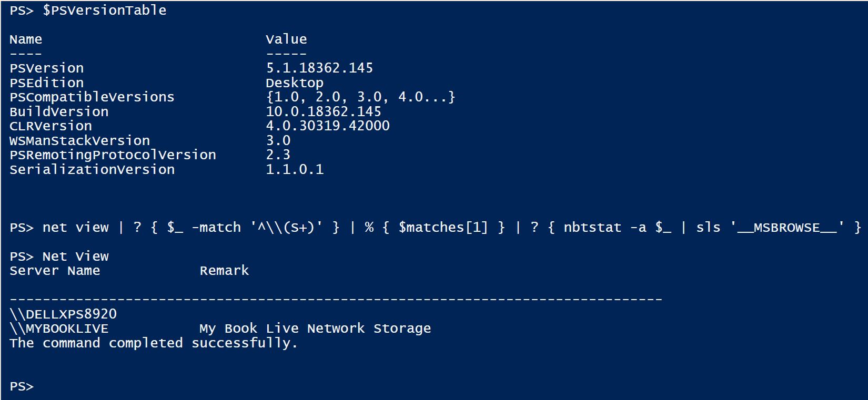The width and height of the screenshot is (868, 400).
Task: Click the Name column header
Action: tap(26, 39)
